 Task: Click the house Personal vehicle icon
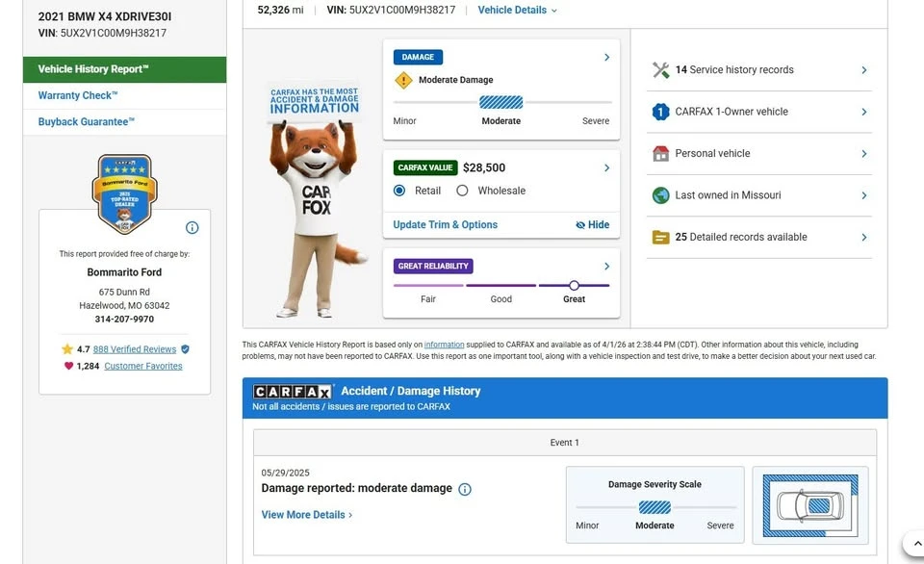pos(660,154)
